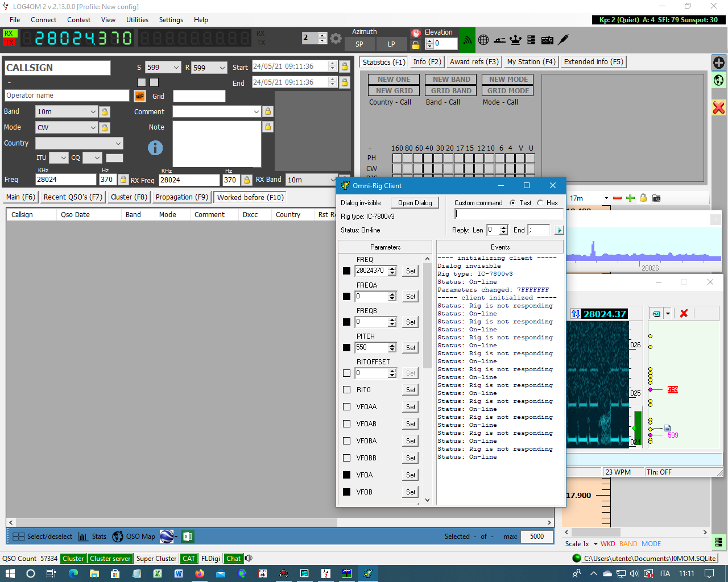Viewport: 728px width, 582px height.
Task: Click the folder search icon in band map toolbar
Action: coord(656,198)
